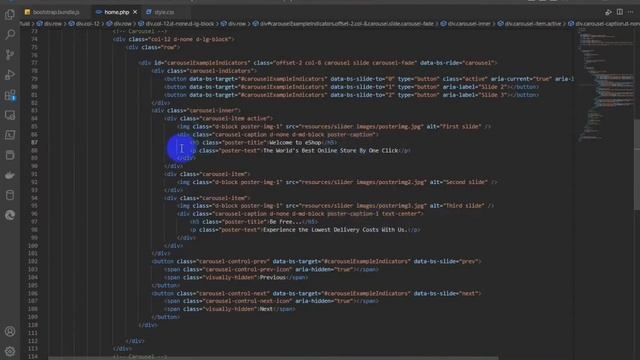Click the 'Previous' span text
Viewport: 640px width, 360px height.
point(273,278)
